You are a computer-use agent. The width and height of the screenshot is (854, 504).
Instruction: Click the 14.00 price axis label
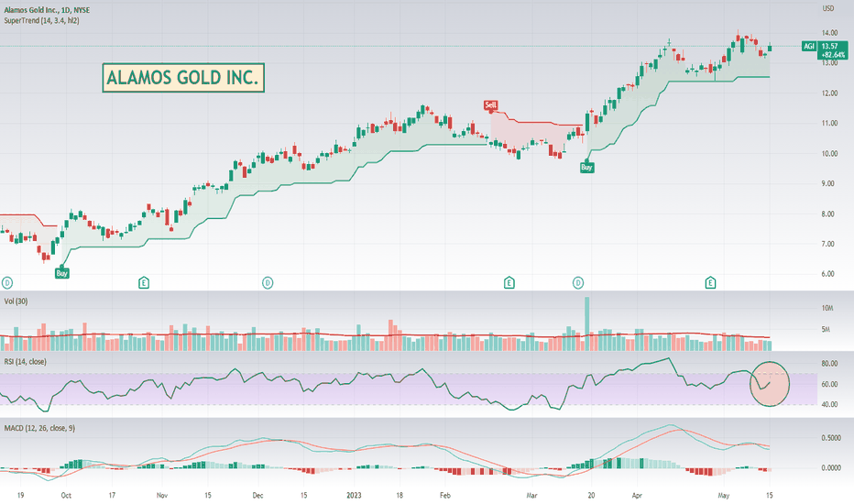click(829, 33)
